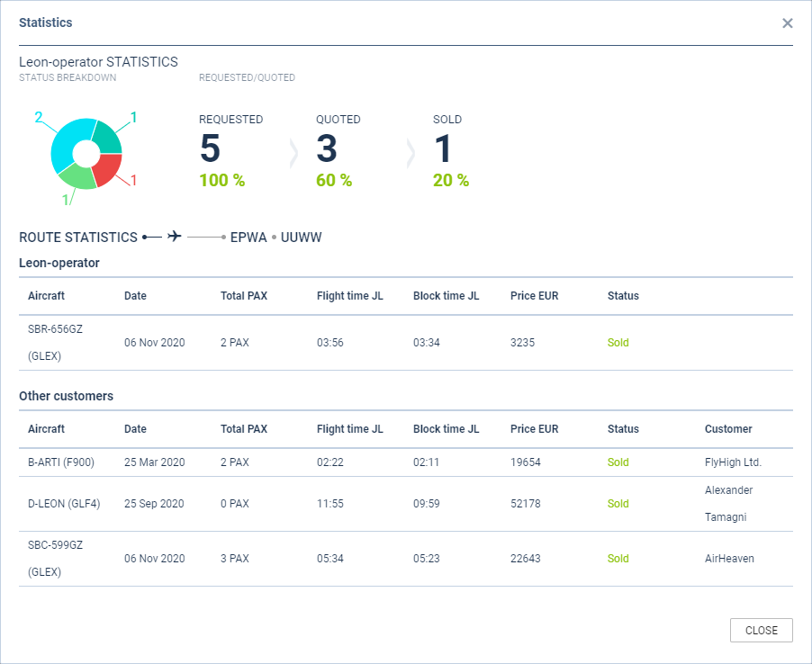This screenshot has width=812, height=664.
Task: Click the D-LEON (GLF4) aircraft cell
Action: [x=64, y=504]
